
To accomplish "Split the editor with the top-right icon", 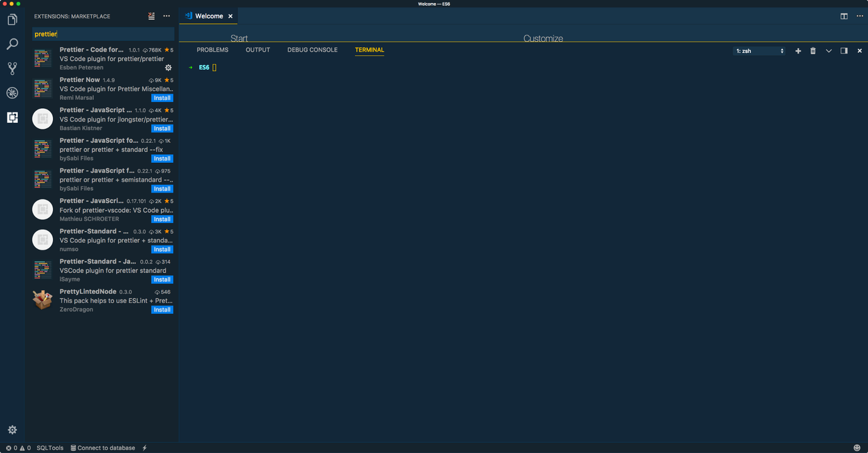I will [x=844, y=16].
